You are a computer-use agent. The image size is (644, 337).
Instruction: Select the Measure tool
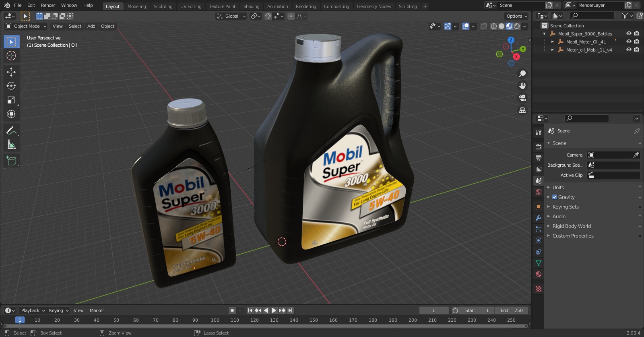(11, 145)
